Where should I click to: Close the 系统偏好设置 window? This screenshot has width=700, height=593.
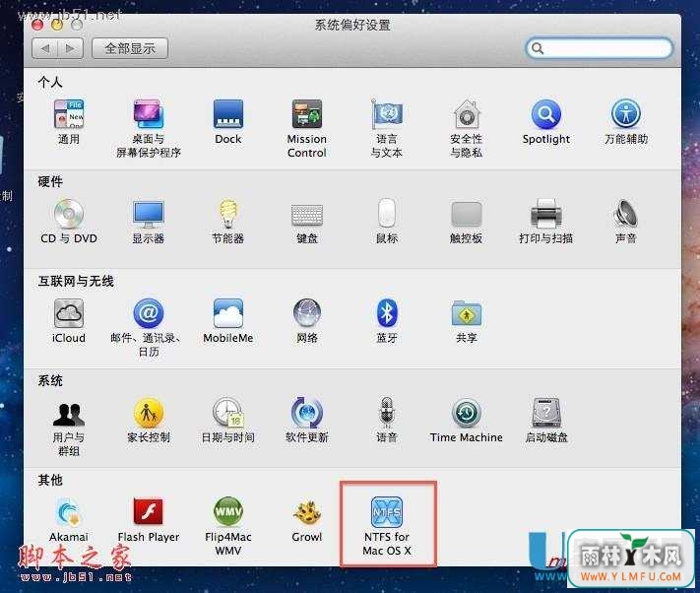tap(38, 25)
